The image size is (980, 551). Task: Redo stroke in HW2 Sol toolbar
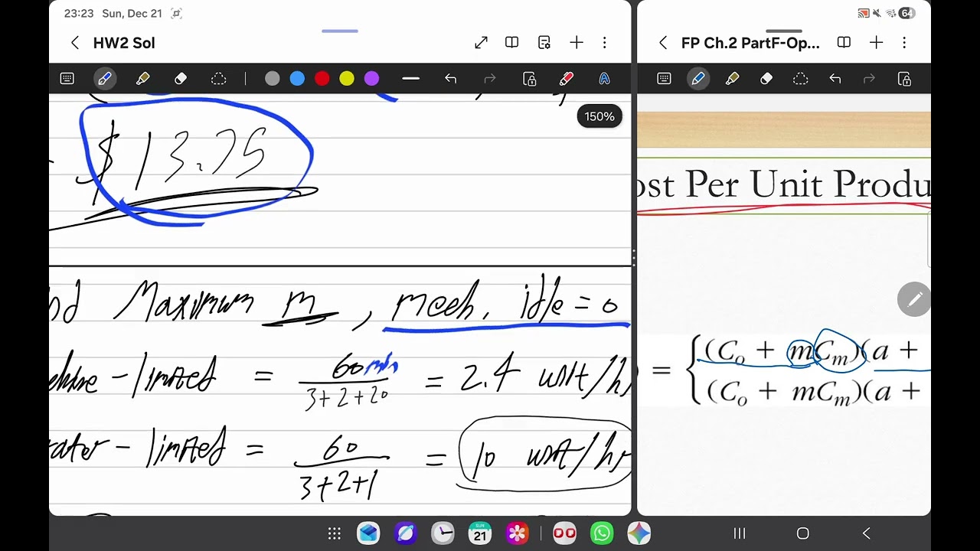(490, 79)
